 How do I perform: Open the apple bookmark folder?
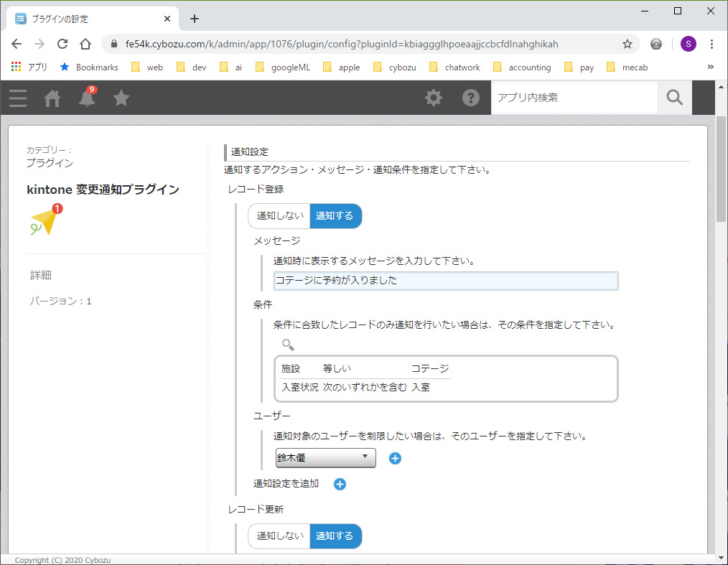(x=341, y=67)
